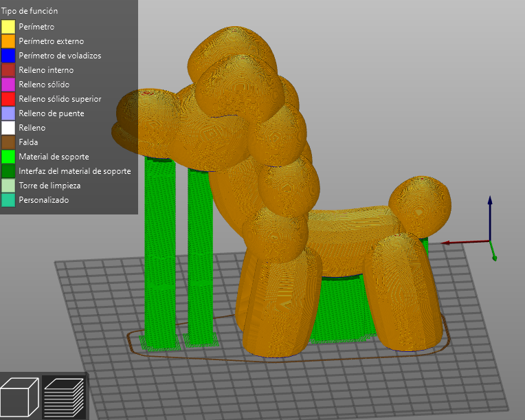Click the bright green Material de soporte swatch
Screen dimensions: 525x420
(x=8, y=157)
